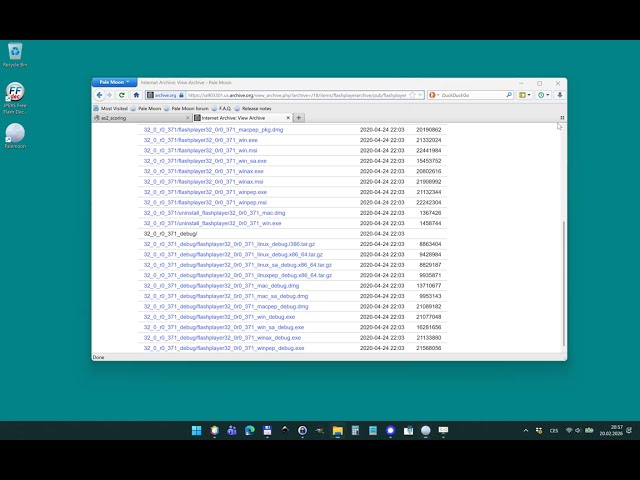Choose search engine via DuckDuckGo icon
The image size is (640, 480).
click(433, 95)
